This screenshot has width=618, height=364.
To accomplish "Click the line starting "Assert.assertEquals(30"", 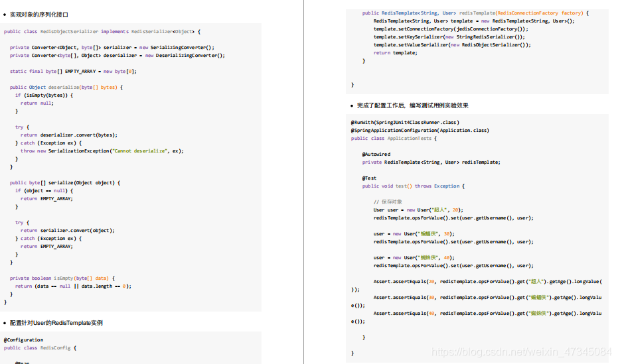I will click(x=488, y=298).
